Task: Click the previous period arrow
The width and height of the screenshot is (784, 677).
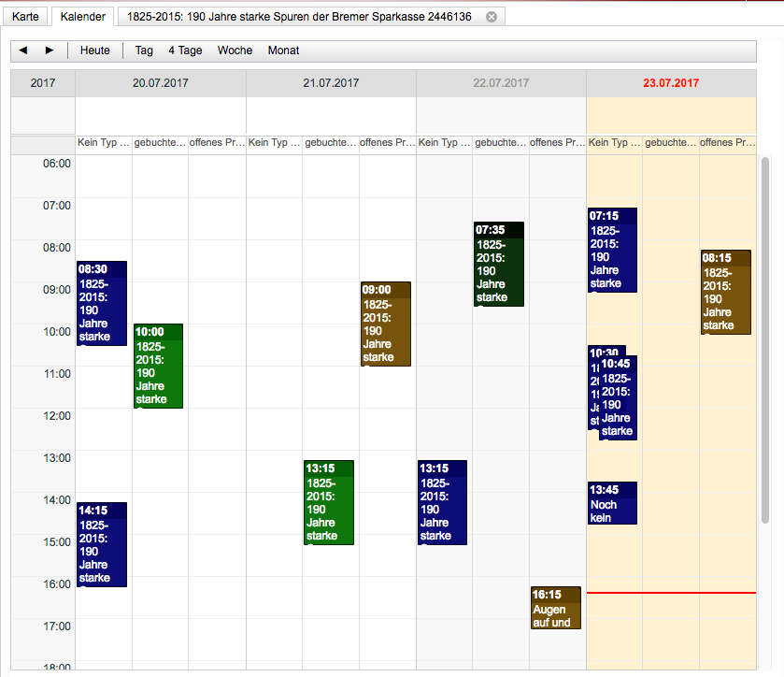Action: click(x=23, y=50)
